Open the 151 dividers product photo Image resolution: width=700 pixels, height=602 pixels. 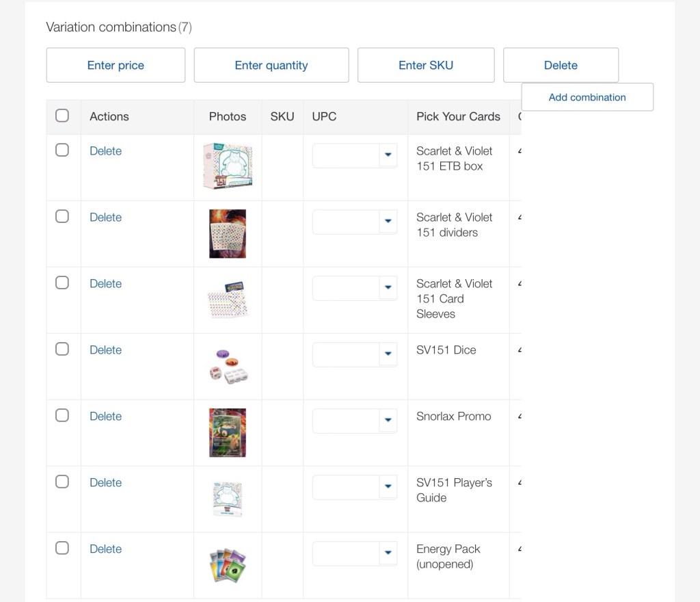pyautogui.click(x=228, y=233)
